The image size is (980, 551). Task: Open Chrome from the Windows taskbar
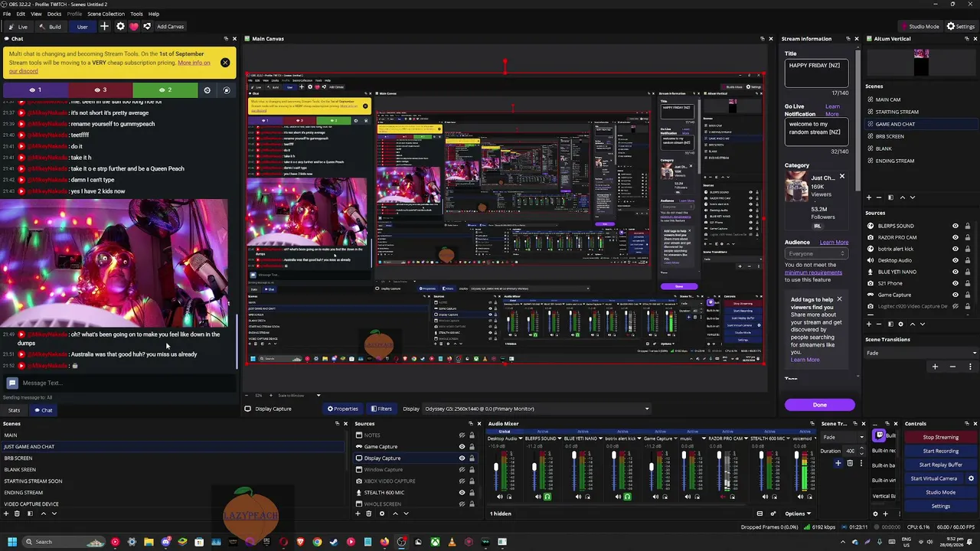coord(317,542)
